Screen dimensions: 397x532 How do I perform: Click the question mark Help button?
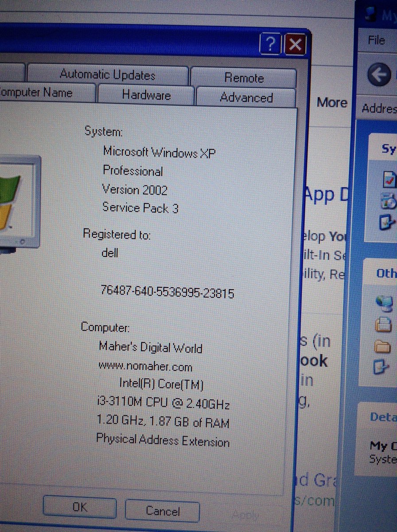point(270,44)
